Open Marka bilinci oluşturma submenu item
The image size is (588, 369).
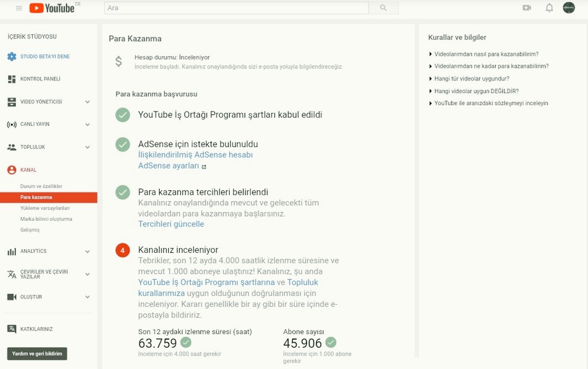click(46, 219)
